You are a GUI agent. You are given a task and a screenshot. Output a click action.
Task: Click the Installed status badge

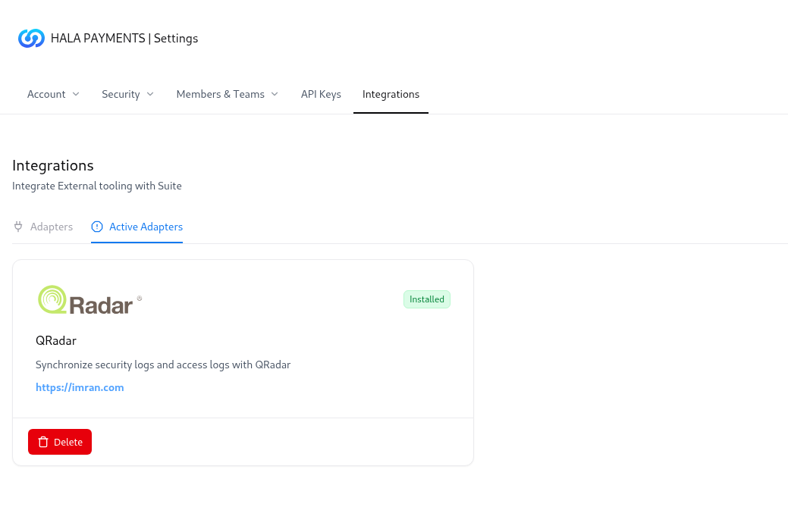426,299
